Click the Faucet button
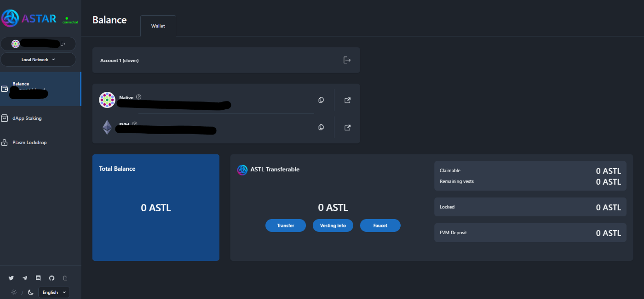644x299 pixels. pyautogui.click(x=380, y=226)
